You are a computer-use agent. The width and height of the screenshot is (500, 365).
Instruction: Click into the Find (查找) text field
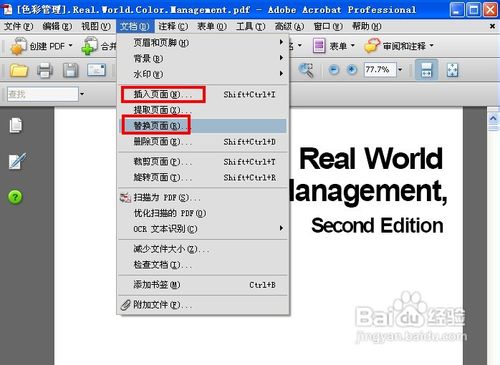click(43, 94)
